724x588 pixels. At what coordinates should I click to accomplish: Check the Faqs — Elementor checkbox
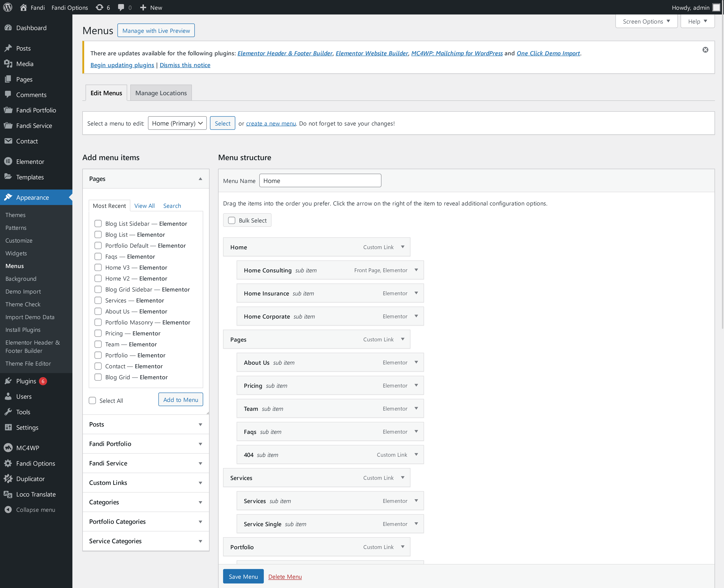pyautogui.click(x=98, y=256)
